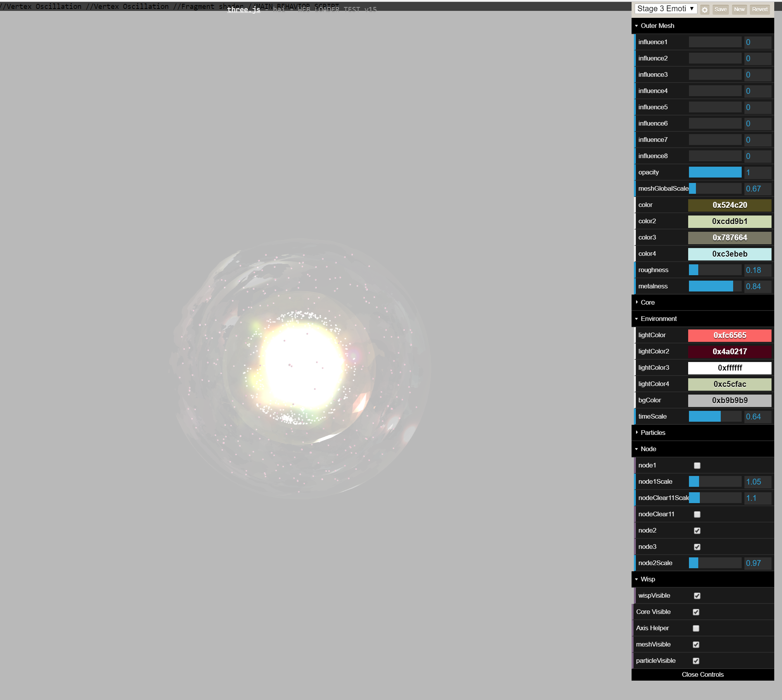This screenshot has width=782, height=700.
Task: Click the Close Controls bar
Action: tap(703, 674)
